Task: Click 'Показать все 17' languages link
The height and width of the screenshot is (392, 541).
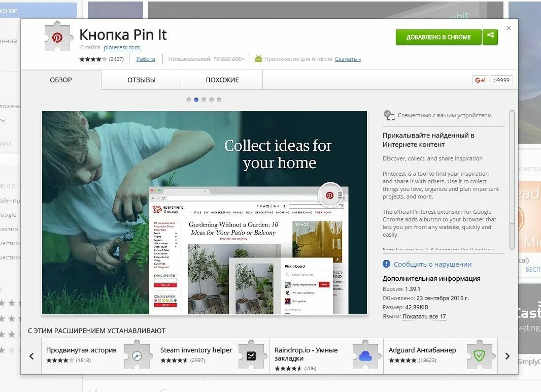Action: [424, 316]
